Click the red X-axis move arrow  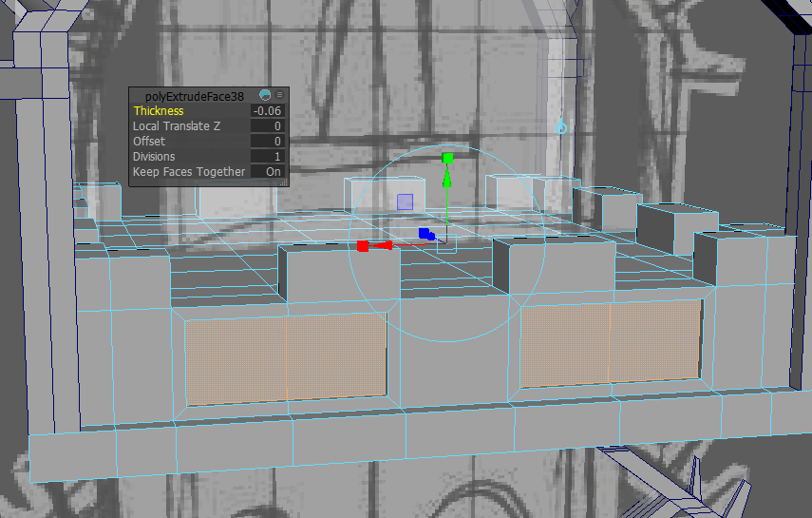[x=382, y=245]
